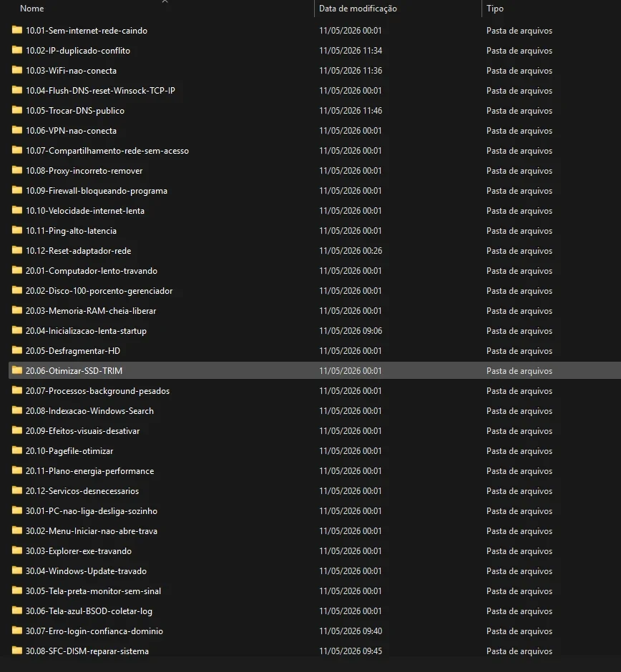621x672 pixels.
Task: Click 'Pasta de arquivos' type of 30.03-Explorer-exe-travando
Action: pyautogui.click(x=519, y=551)
